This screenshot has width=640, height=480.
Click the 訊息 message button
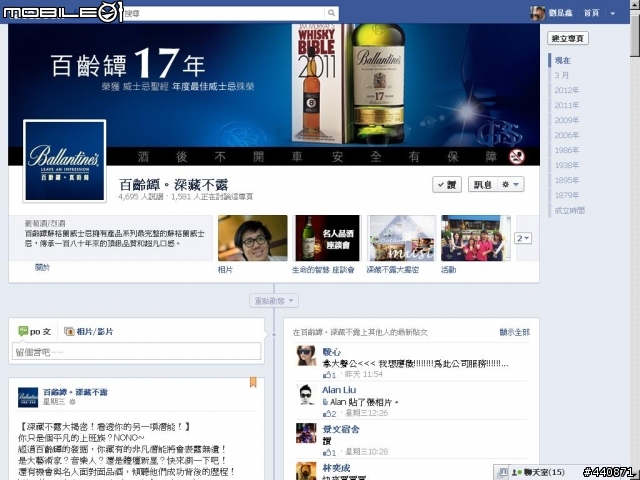482,184
